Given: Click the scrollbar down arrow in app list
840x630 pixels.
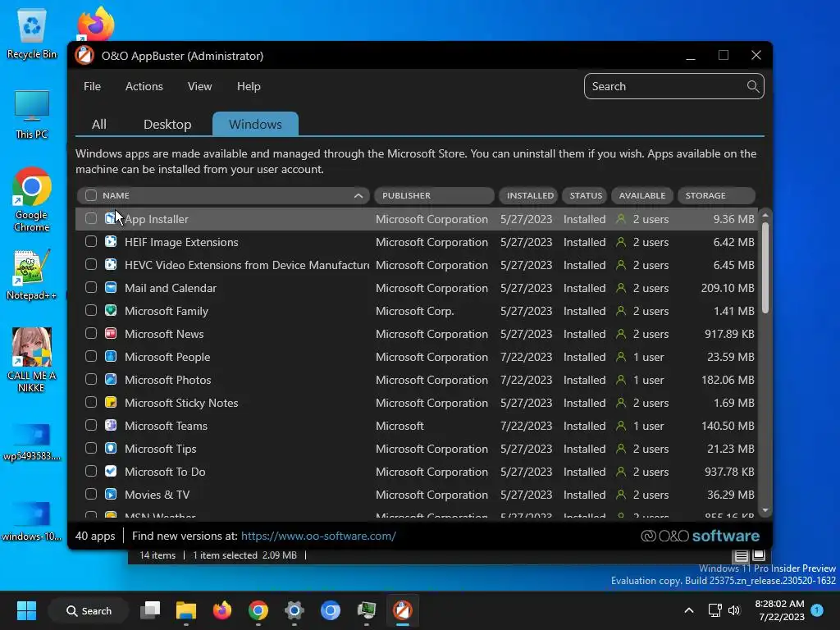Looking at the screenshot, I should coord(765,510).
